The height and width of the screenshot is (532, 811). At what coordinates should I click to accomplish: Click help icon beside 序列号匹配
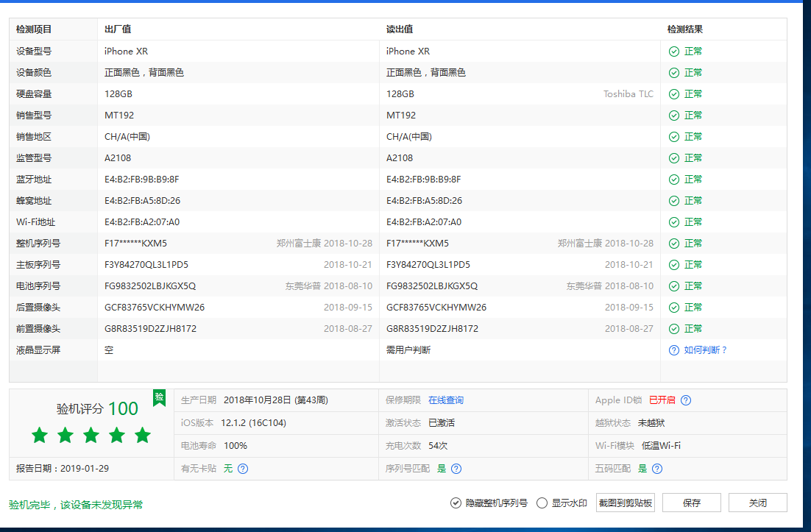(456, 469)
